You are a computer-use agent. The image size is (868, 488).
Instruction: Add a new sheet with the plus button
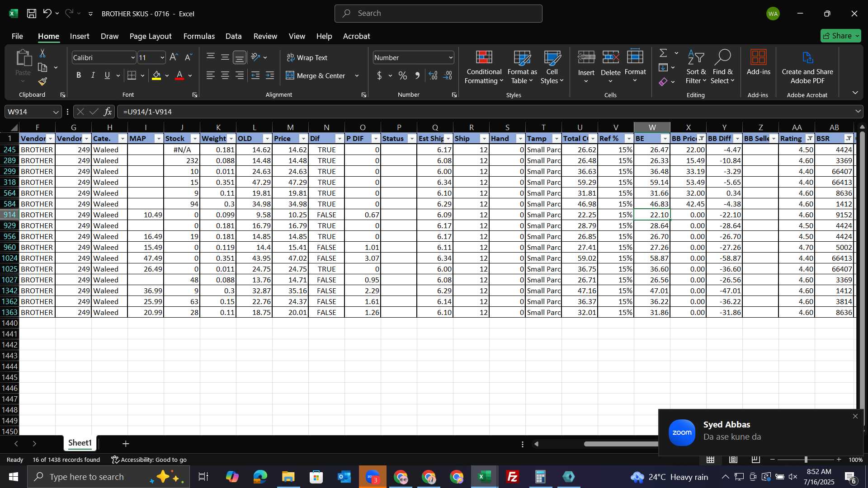(126, 444)
